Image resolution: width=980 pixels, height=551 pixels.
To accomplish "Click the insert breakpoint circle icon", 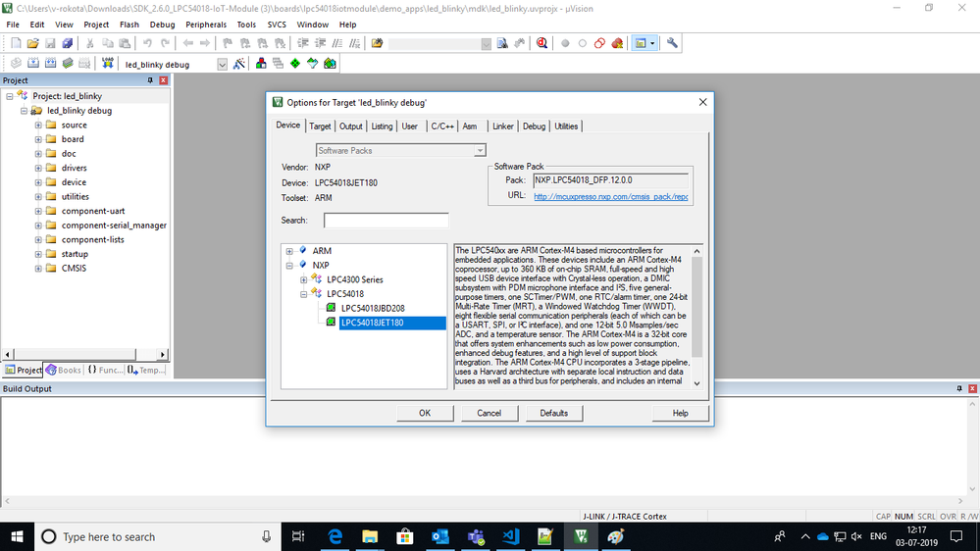I will click(x=565, y=43).
